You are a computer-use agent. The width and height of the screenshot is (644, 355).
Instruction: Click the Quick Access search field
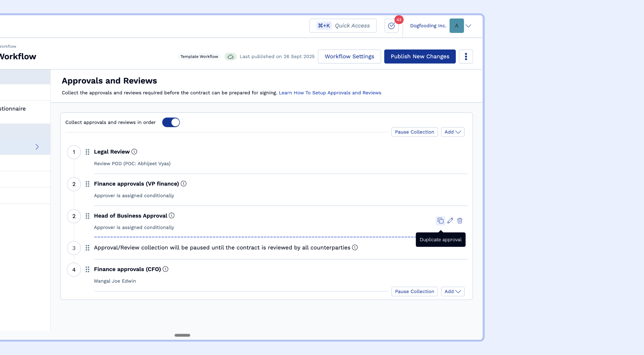[343, 26]
